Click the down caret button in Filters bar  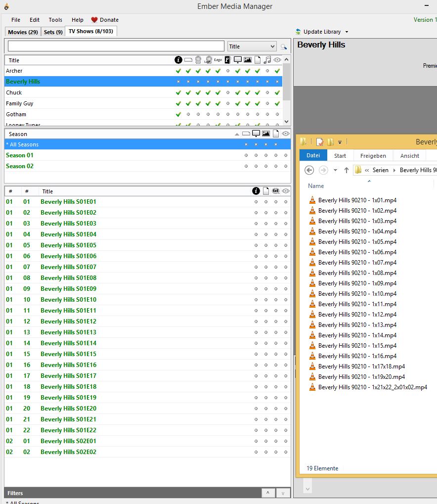pyautogui.click(x=283, y=493)
